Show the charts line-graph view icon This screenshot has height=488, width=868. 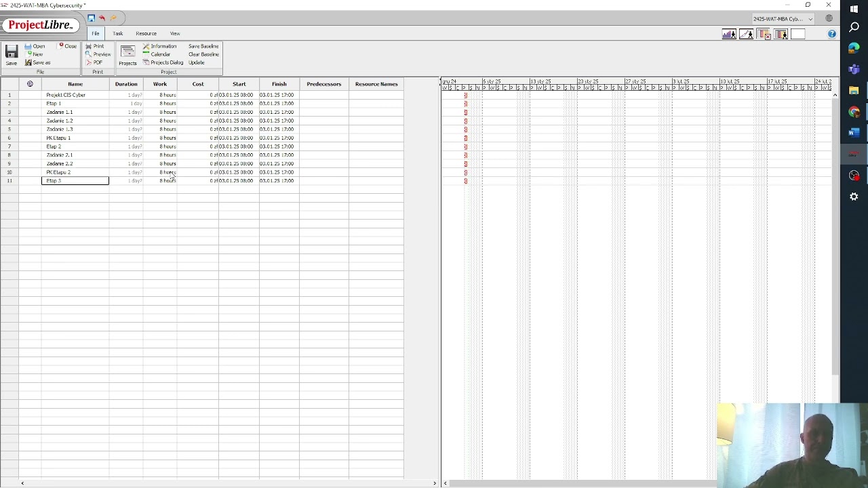[x=746, y=35]
